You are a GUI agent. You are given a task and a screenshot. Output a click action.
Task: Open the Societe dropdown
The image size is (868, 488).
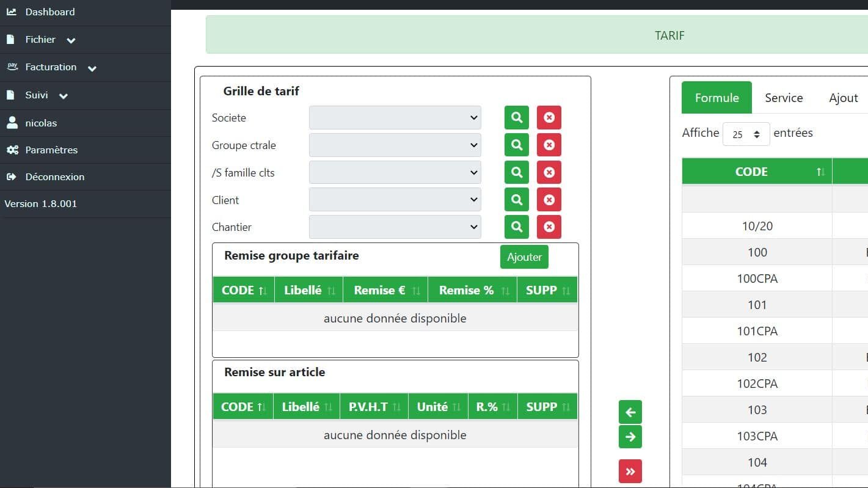(395, 117)
